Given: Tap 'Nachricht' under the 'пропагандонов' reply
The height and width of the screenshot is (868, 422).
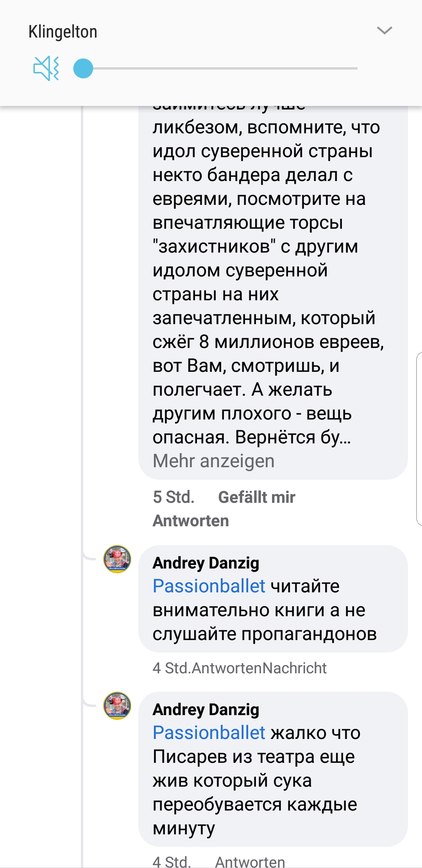Looking at the screenshot, I should [x=294, y=668].
